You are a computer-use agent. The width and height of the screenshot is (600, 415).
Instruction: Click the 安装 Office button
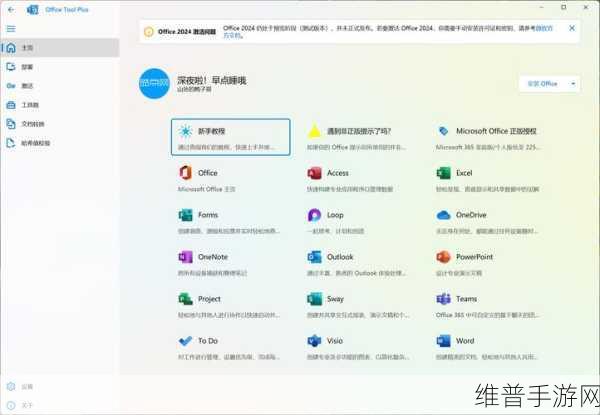coord(542,84)
